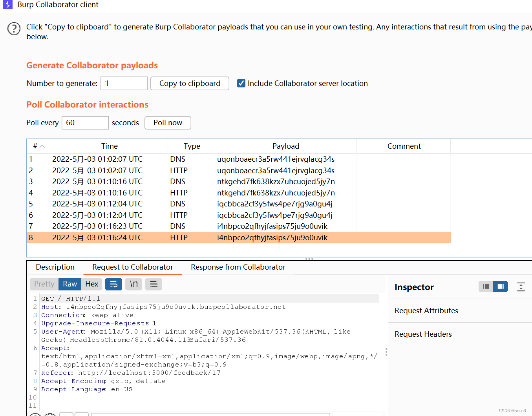Click the Accept-Language: en-US line
Viewport: 532px width, 416px height.
point(87,389)
